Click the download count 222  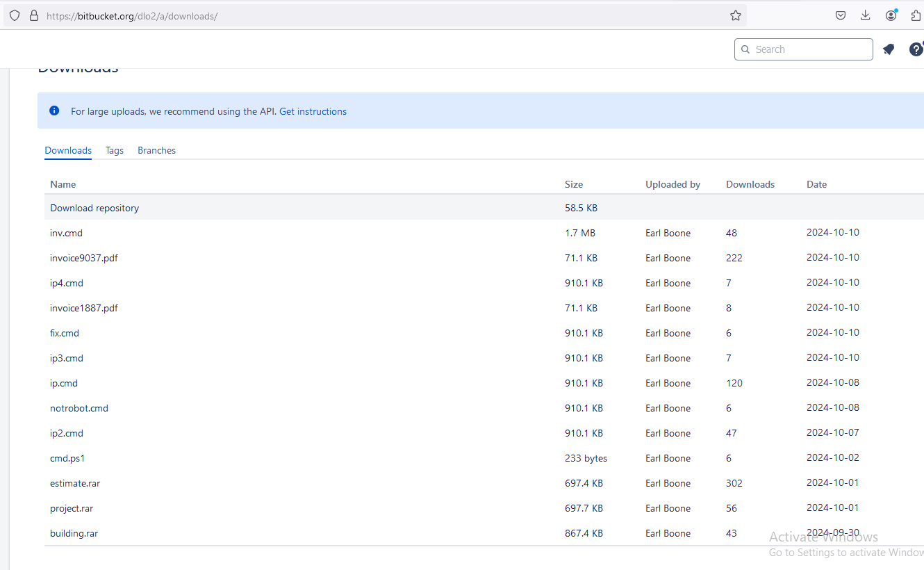[734, 258]
